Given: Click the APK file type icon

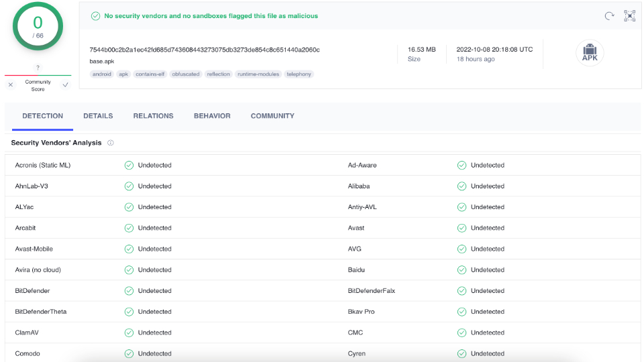Looking at the screenshot, I should 590,53.
